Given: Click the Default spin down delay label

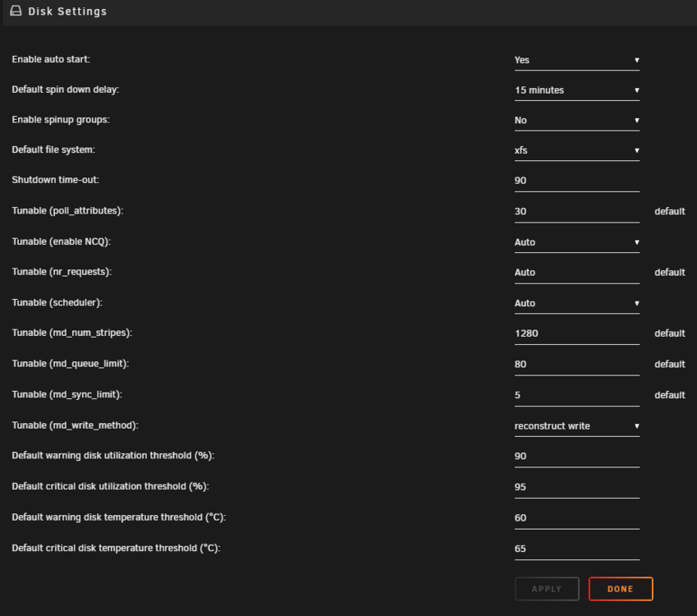Looking at the screenshot, I should (66, 90).
